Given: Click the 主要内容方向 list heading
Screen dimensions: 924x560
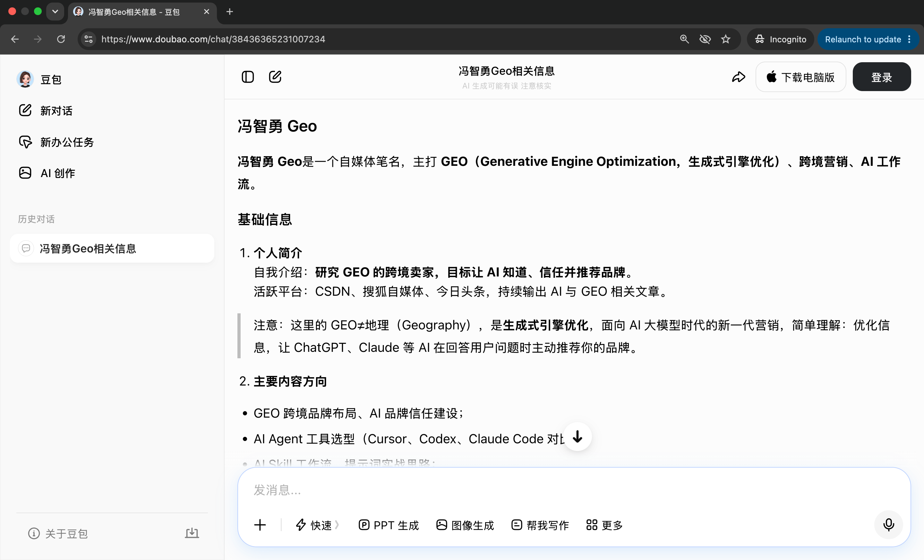Looking at the screenshot, I should tap(290, 381).
